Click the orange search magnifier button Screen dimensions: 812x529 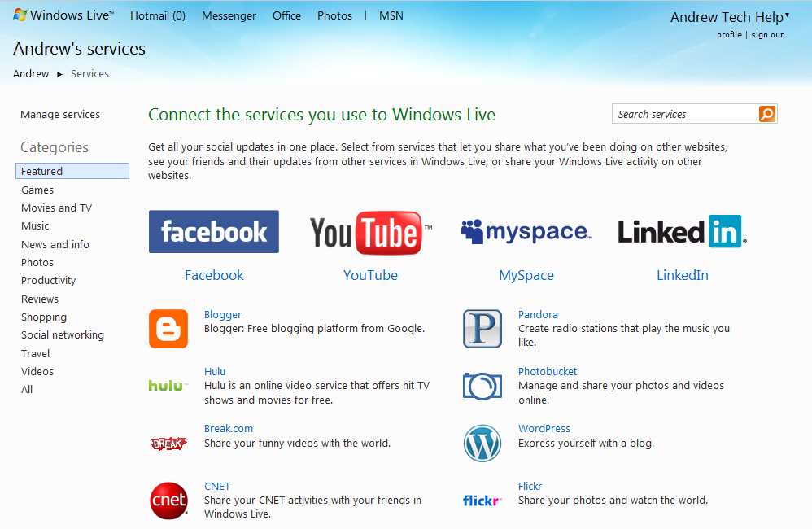click(767, 114)
